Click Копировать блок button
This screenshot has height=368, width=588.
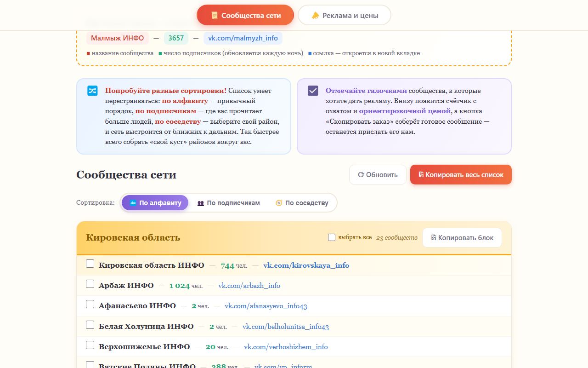click(462, 238)
